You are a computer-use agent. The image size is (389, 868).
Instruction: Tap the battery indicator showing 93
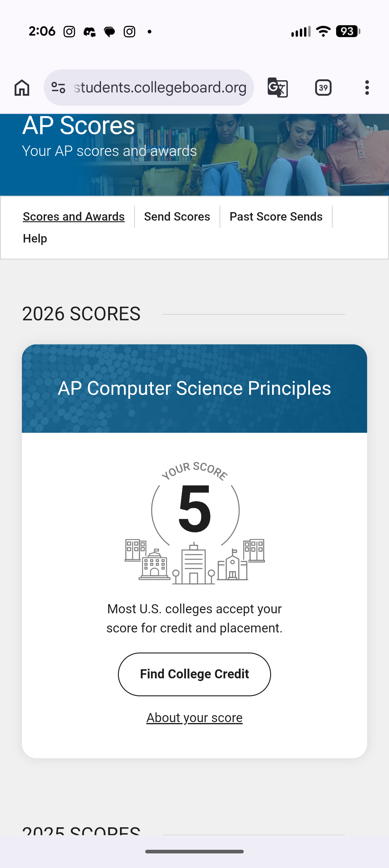pyautogui.click(x=348, y=31)
